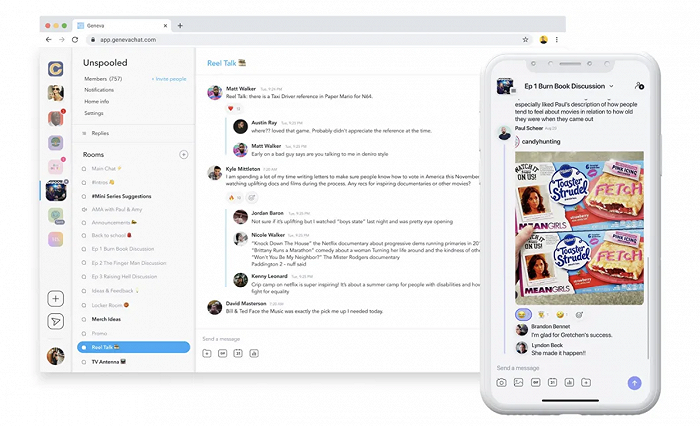Select the highlighted Reel Talk room

point(133,347)
